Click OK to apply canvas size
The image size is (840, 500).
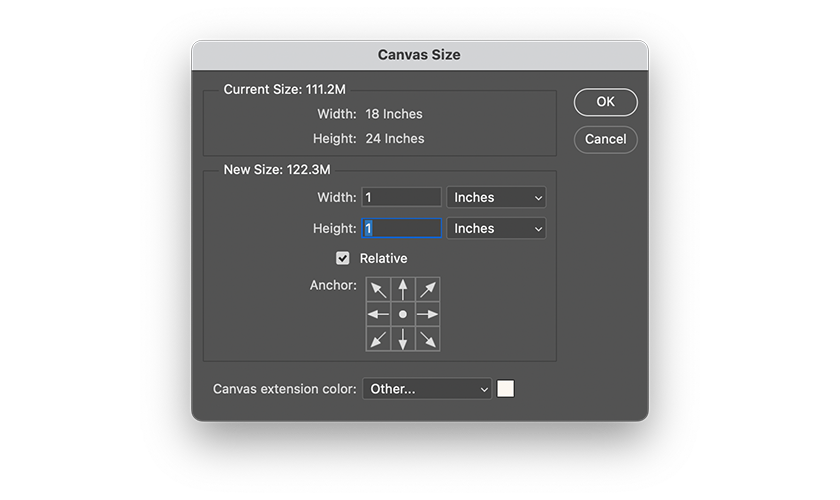click(605, 102)
